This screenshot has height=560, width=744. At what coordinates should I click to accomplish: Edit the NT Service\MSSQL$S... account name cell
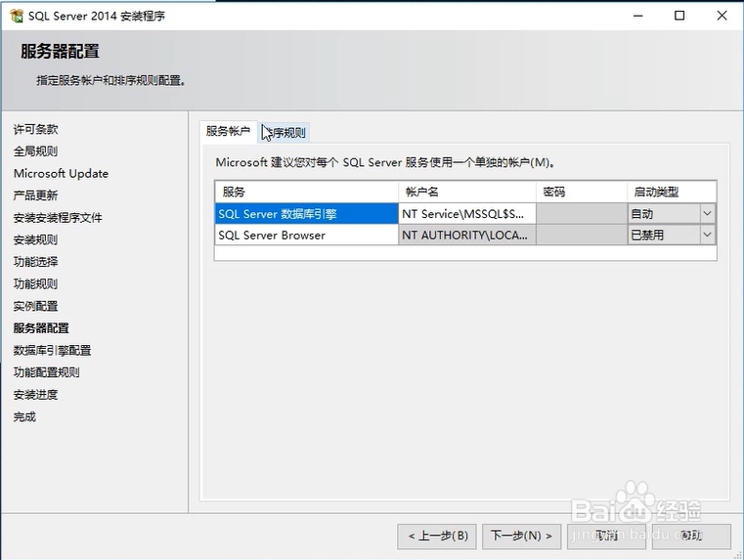[x=467, y=214]
